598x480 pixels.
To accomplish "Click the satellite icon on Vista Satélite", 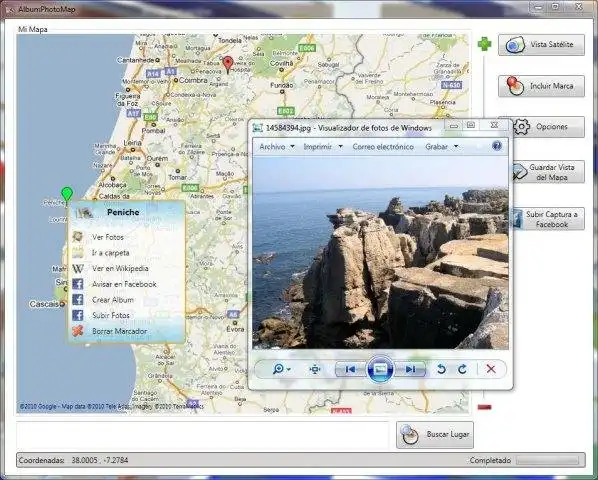I will click(514, 45).
